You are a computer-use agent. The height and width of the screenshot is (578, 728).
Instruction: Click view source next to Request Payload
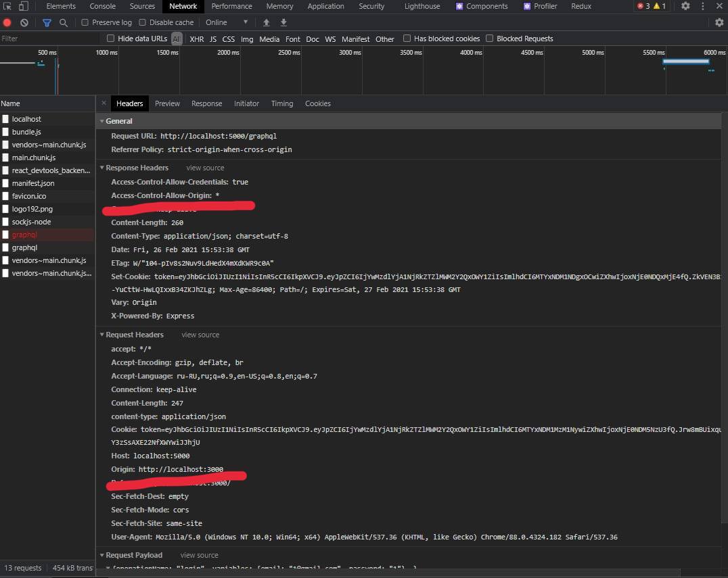[199, 555]
